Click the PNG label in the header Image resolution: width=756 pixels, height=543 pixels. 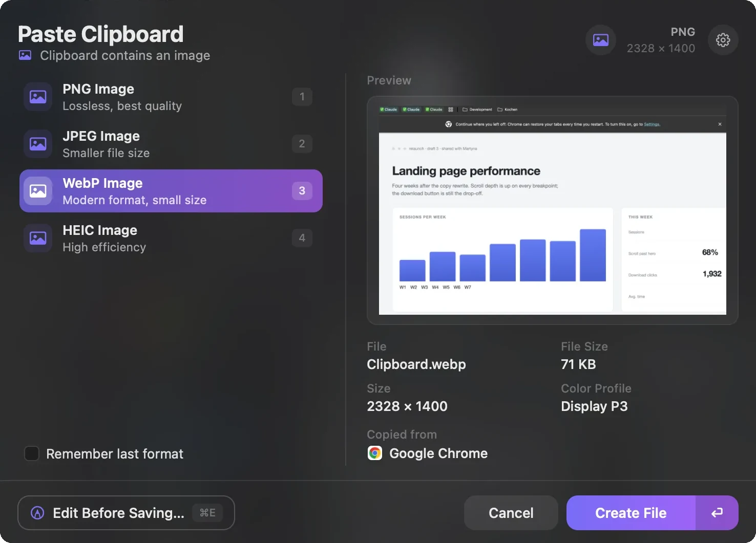point(683,32)
